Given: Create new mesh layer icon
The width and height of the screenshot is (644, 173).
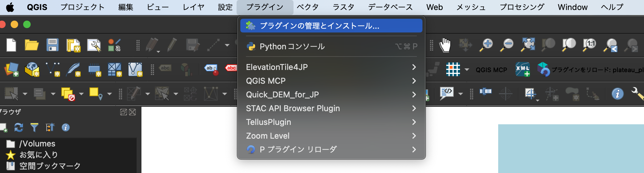Looking at the screenshot, I should pyautogui.click(x=114, y=69).
